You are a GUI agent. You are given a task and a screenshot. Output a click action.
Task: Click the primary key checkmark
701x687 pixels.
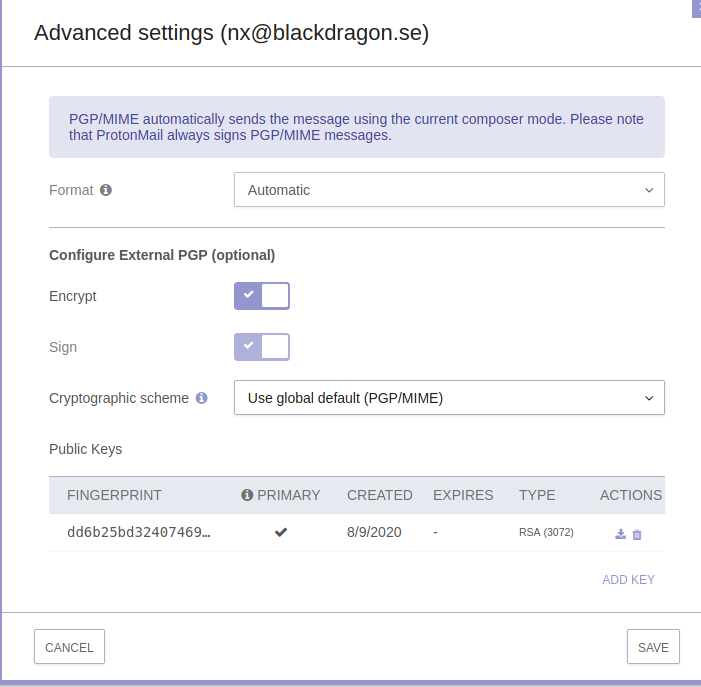tap(281, 532)
